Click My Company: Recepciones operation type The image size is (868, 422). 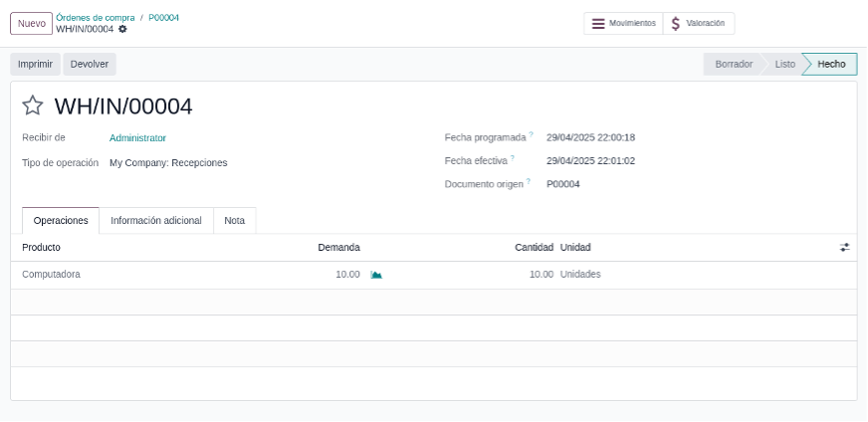(168, 163)
